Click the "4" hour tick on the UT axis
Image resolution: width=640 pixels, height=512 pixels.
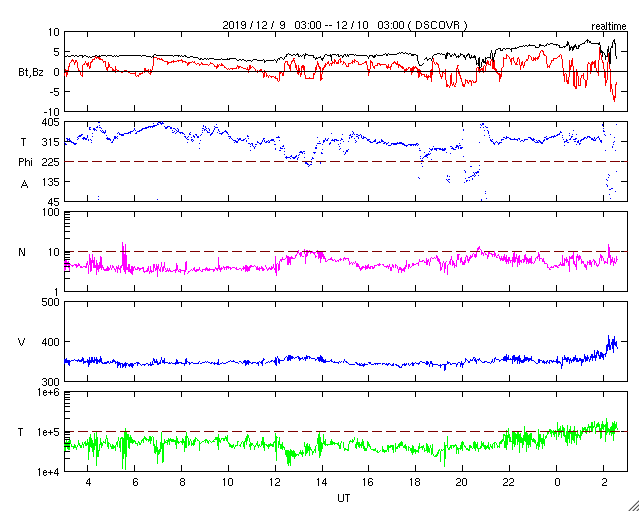click(88, 483)
